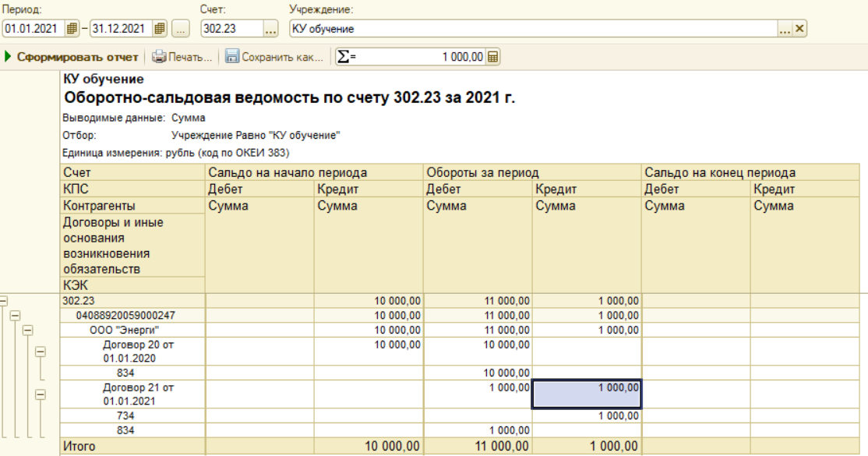The height and width of the screenshot is (456, 868).
Task: Open calendar for start date 01.01.2021
Action: click(x=72, y=29)
